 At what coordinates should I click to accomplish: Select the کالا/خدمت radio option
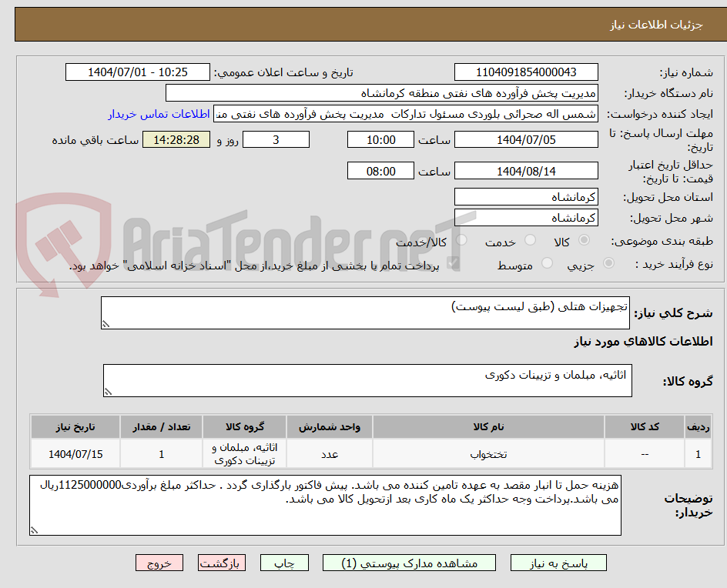coord(461,239)
